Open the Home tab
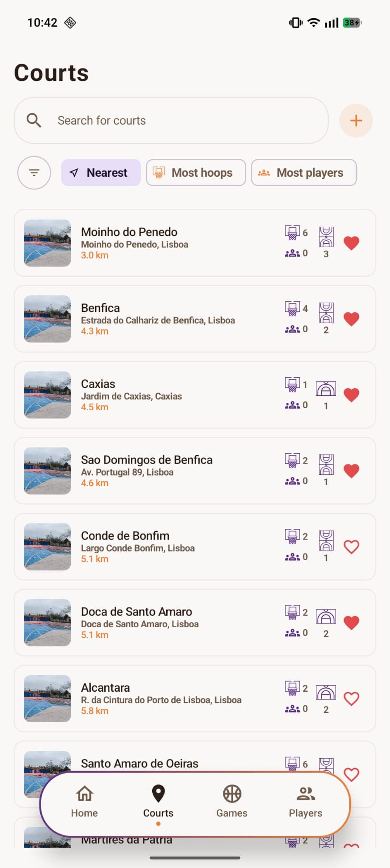Image resolution: width=390 pixels, height=868 pixels. 84,801
